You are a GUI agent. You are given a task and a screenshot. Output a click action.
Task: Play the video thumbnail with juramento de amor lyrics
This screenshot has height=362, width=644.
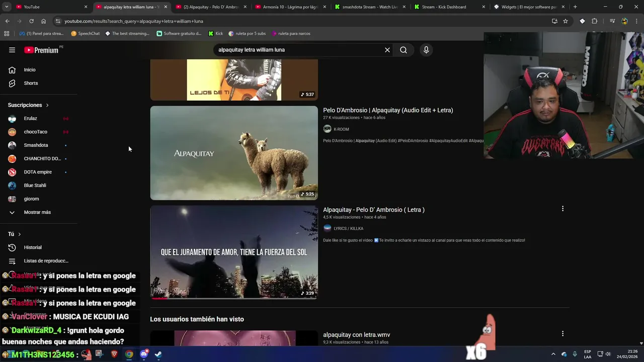(x=234, y=252)
